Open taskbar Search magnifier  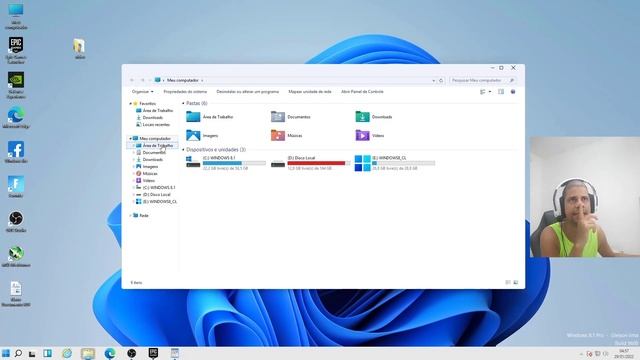[x=18, y=353]
